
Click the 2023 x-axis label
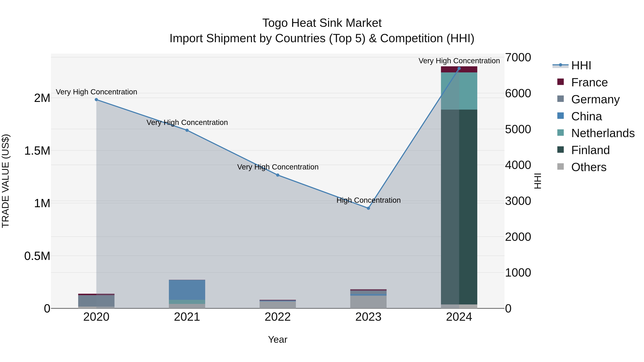point(368,317)
